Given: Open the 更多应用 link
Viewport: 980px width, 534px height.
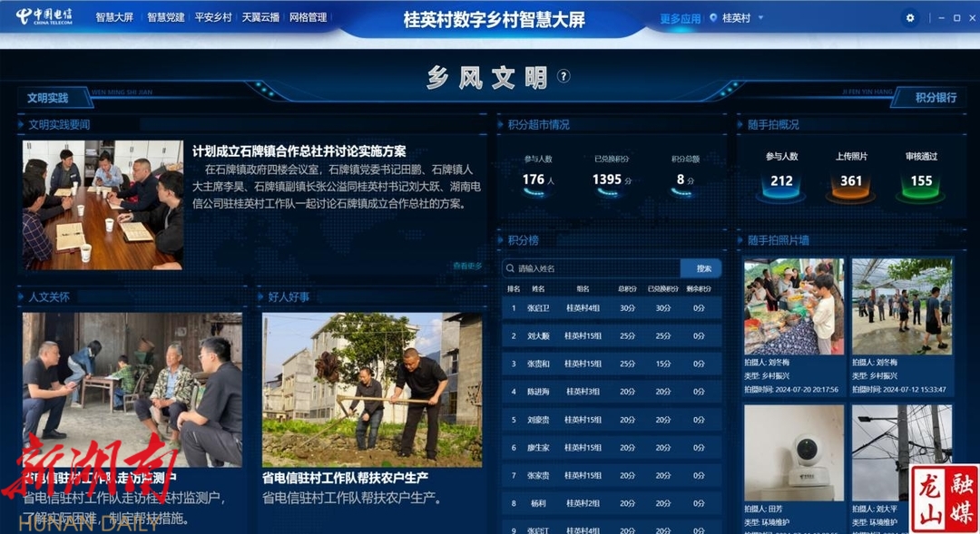Looking at the screenshot, I should click(x=680, y=18).
